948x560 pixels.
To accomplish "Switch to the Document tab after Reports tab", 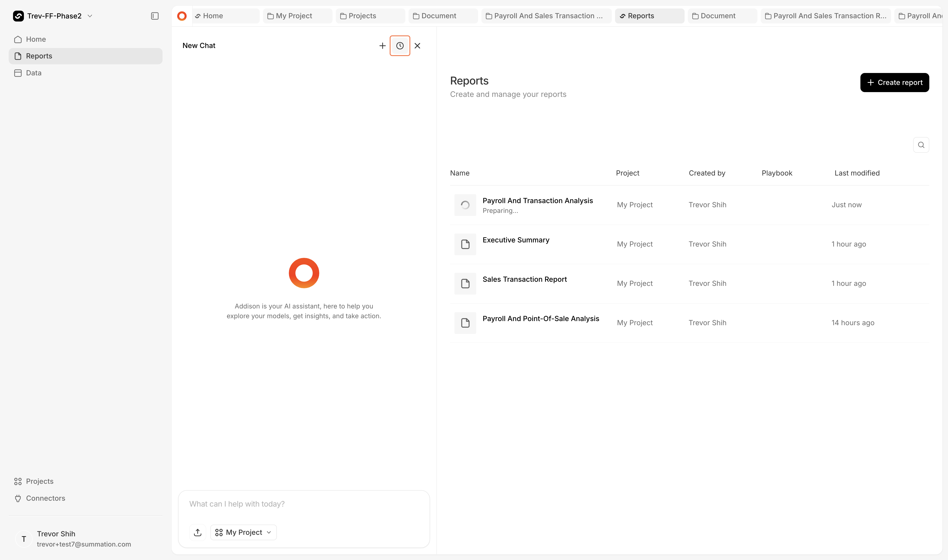I will [x=722, y=16].
